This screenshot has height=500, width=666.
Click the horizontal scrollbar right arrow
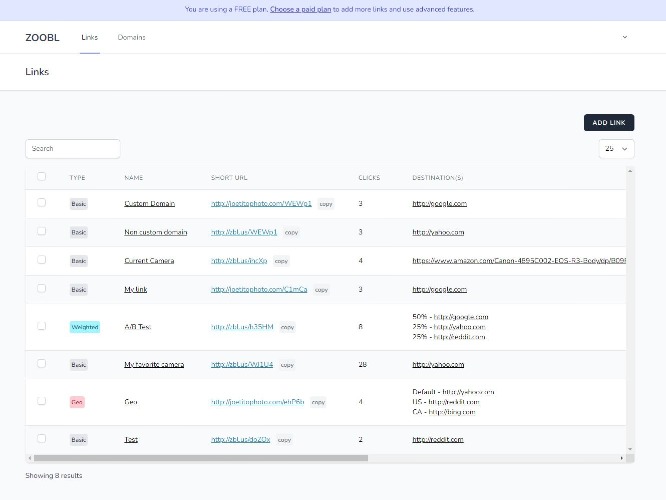tap(622, 458)
